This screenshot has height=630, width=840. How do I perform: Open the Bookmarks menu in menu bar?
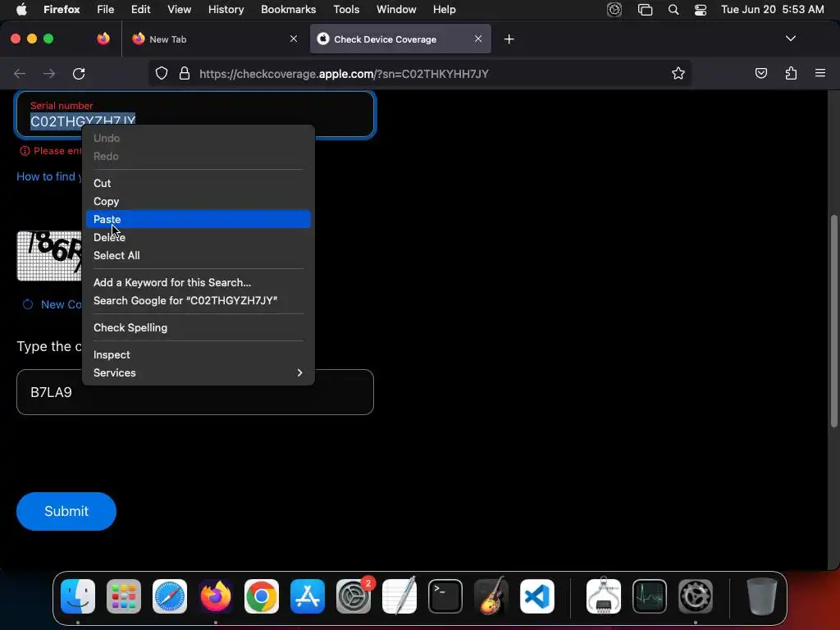pos(288,10)
